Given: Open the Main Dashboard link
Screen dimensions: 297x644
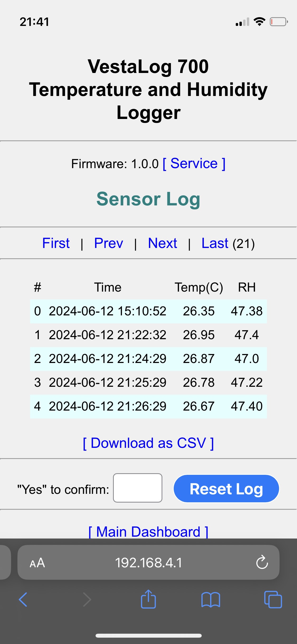Looking at the screenshot, I should (148, 531).
